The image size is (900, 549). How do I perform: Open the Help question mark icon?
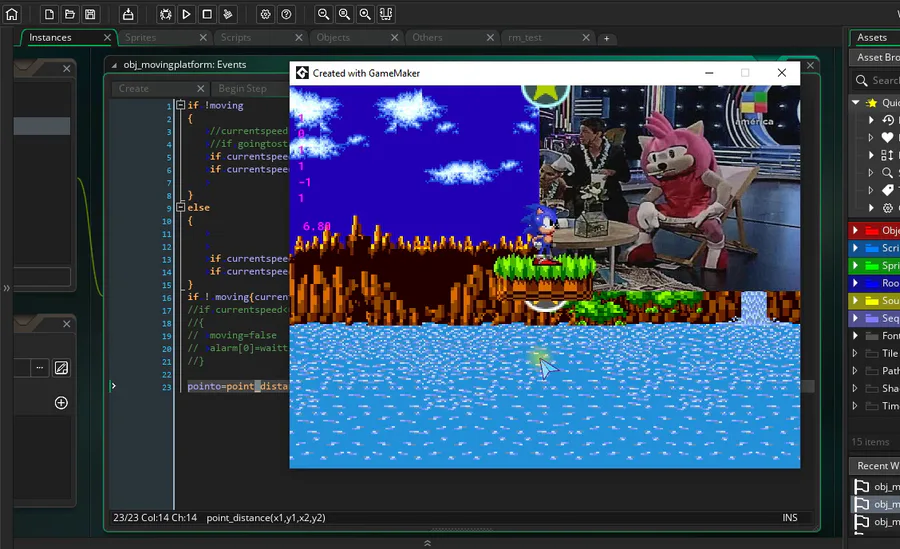pyautogui.click(x=286, y=14)
